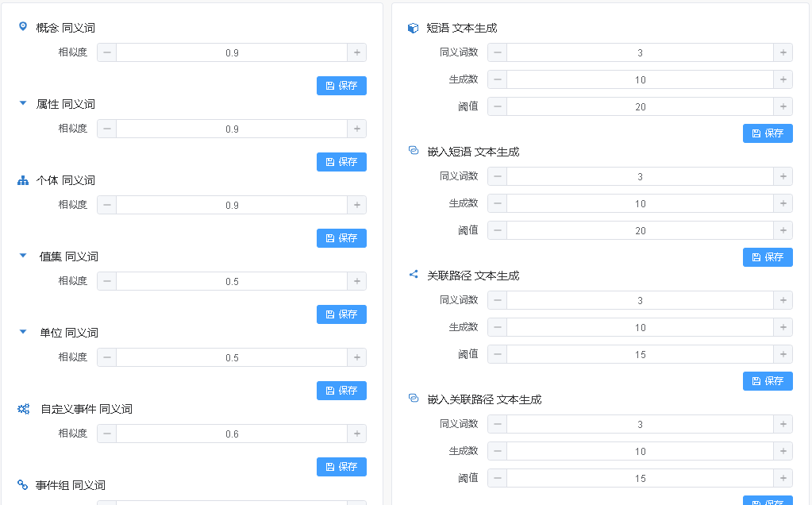The width and height of the screenshot is (812, 505).
Task: Save the 关联路径 文本生成 settings
Action: click(x=767, y=380)
